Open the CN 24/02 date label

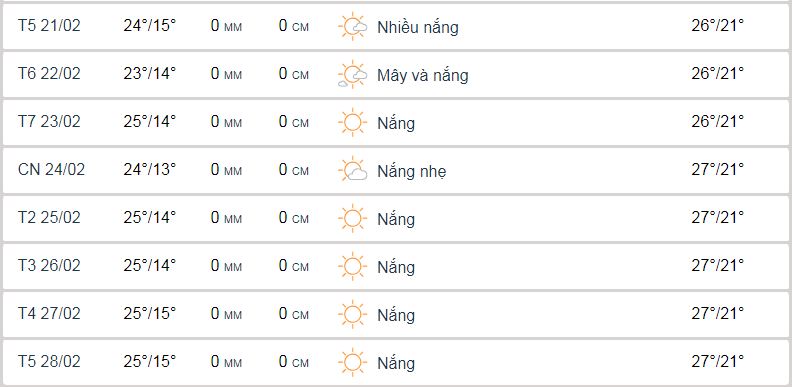coord(51,169)
